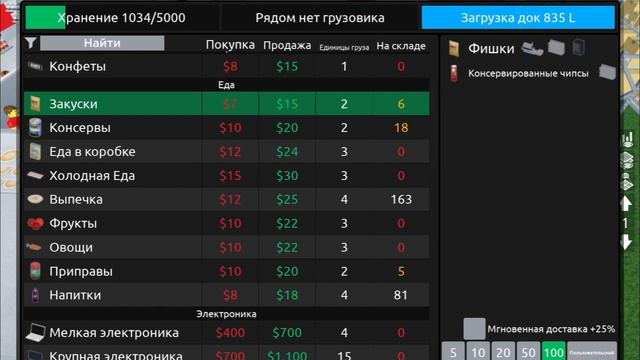Viewport: 640px width, 360px height.
Task: Click the dark fridge icon after Фишки
Action: 578,47
